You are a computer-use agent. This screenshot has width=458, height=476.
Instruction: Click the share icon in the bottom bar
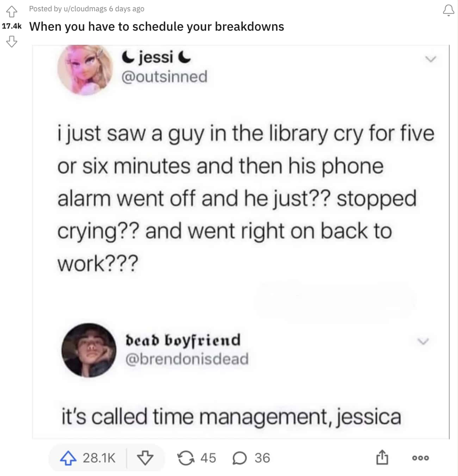[382, 457]
